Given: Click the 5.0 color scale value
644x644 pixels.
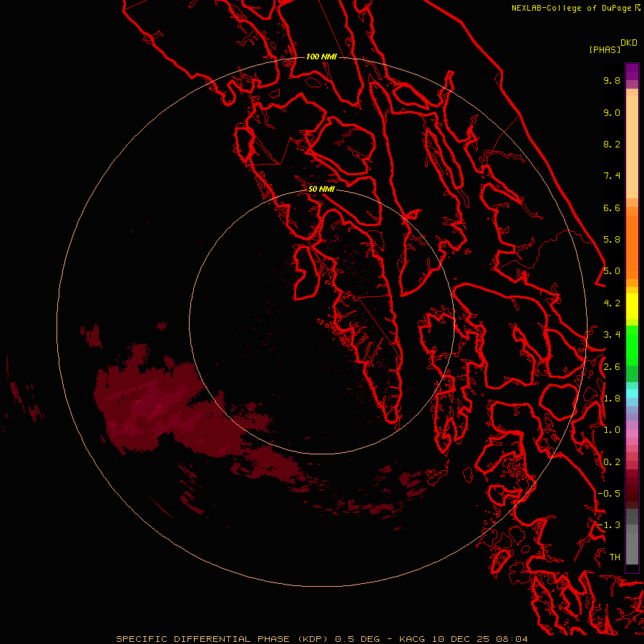Looking at the screenshot, I should (612, 271).
